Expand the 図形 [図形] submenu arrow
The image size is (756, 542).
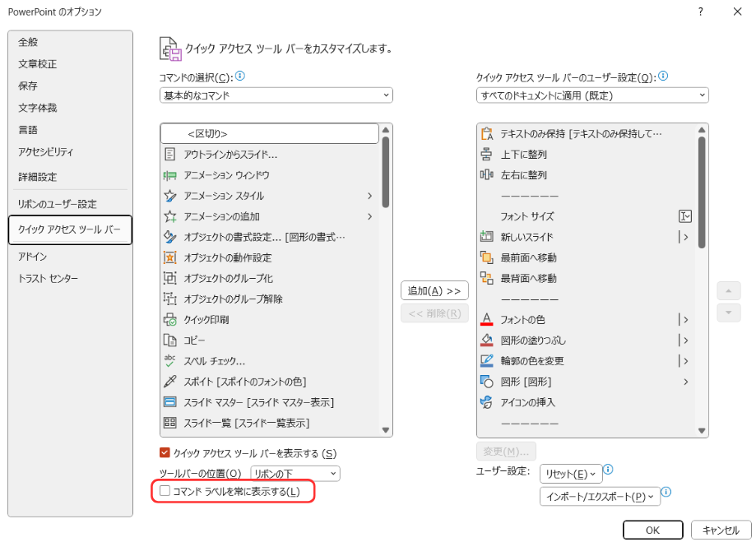pos(685,382)
